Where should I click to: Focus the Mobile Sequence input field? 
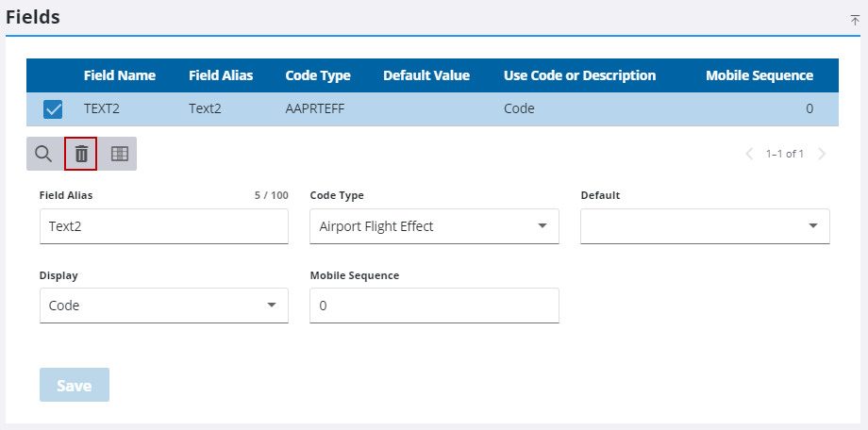434,306
